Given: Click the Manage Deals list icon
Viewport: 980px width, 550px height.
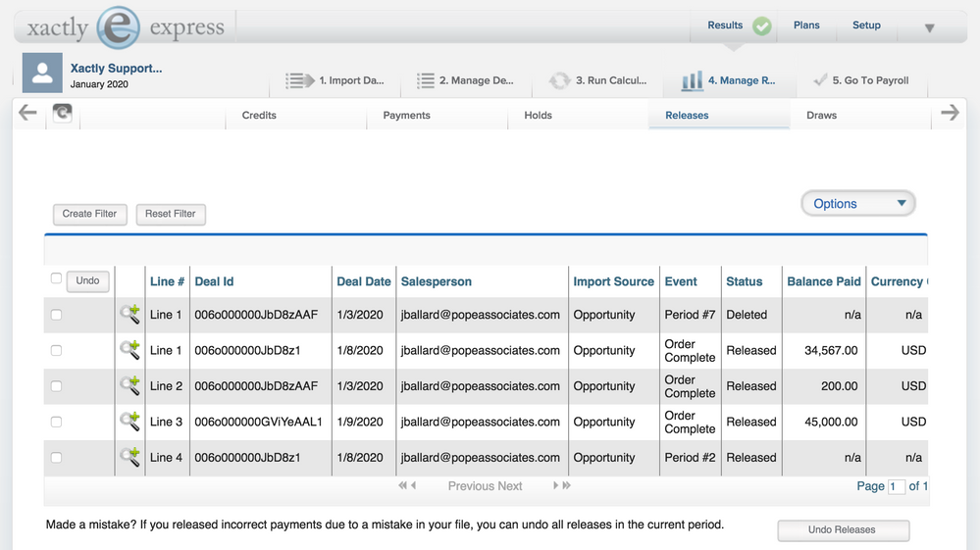Looking at the screenshot, I should point(426,80).
